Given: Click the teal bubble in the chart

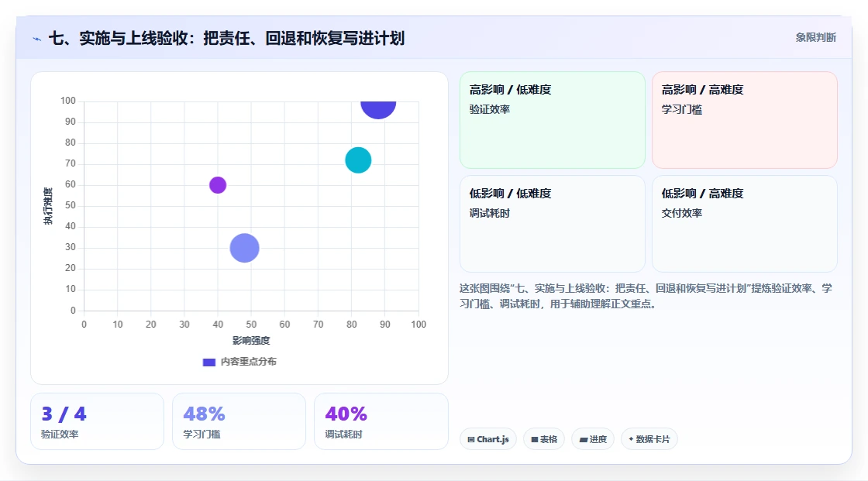Looking at the screenshot, I should [358, 160].
